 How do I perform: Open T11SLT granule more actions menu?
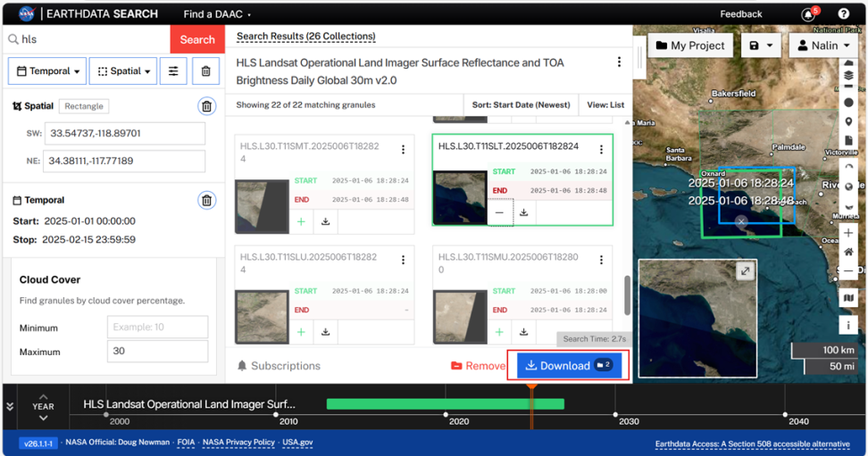click(x=601, y=149)
